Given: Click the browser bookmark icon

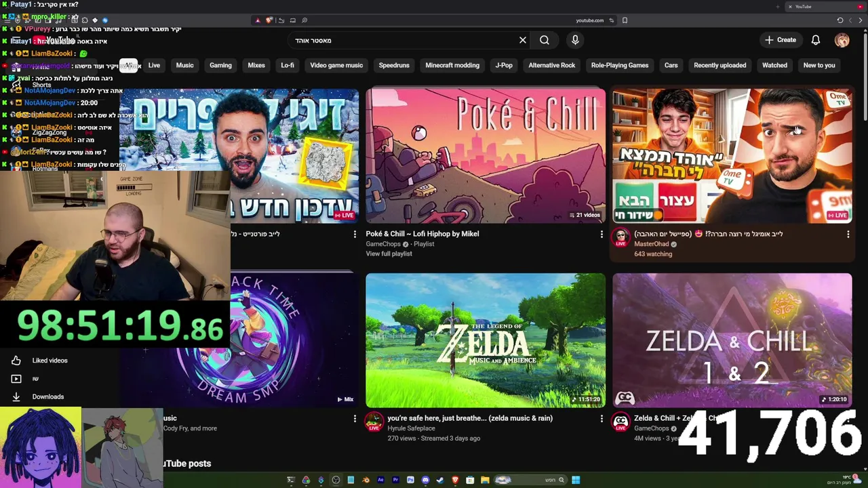Looking at the screenshot, I should (x=625, y=20).
